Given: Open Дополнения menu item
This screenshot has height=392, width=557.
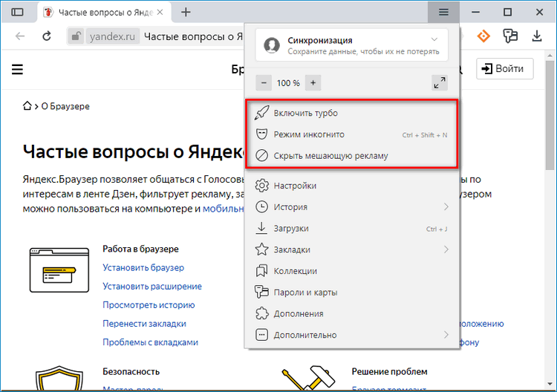Looking at the screenshot, I should [x=352, y=313].
